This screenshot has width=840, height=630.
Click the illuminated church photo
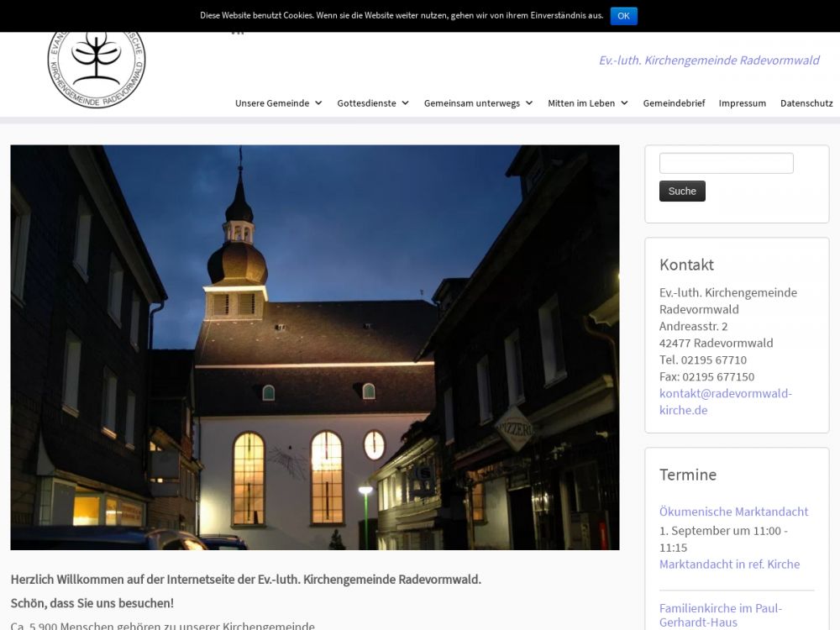314,347
